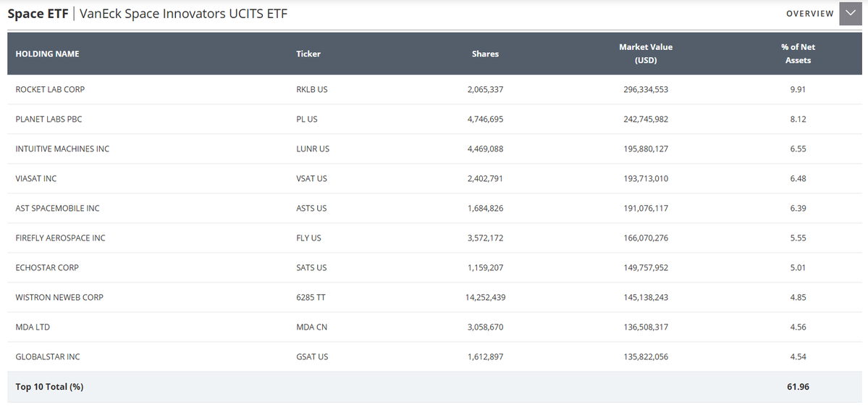Image resolution: width=868 pixels, height=410 pixels.
Task: Select FIREFLY AEROSPACE INC holding name
Action: (x=60, y=238)
